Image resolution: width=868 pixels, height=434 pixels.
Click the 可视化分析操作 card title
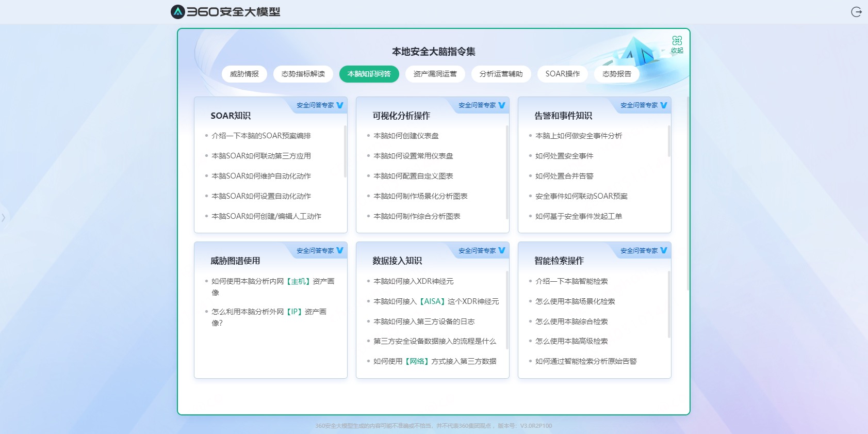(401, 116)
